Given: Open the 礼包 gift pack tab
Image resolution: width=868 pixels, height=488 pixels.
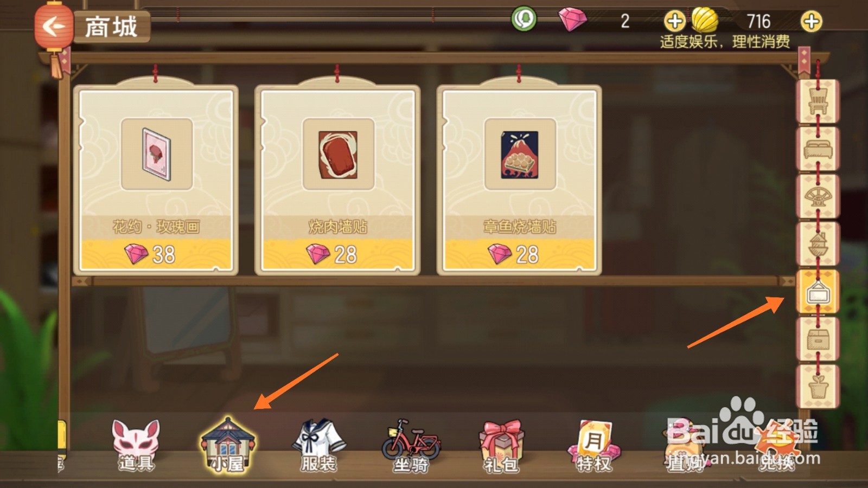Looking at the screenshot, I should tap(501, 446).
